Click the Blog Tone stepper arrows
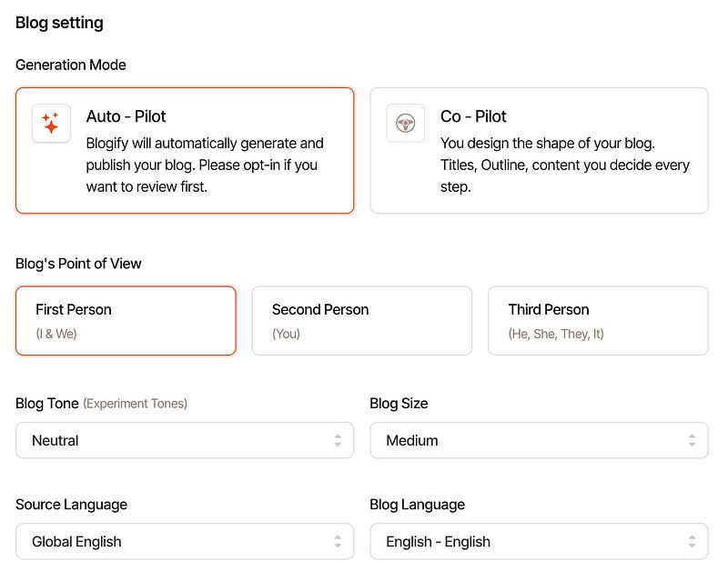This screenshot has height=571, width=728. [x=338, y=440]
